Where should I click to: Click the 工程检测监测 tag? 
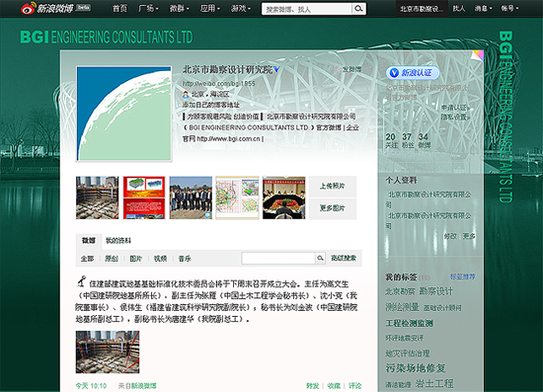410,323
